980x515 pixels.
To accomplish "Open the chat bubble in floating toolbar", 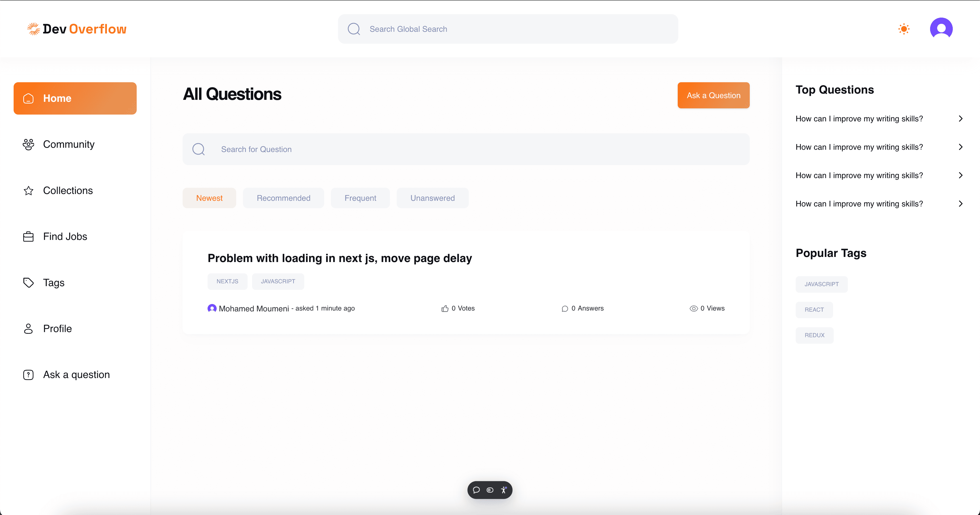I will [x=476, y=490].
